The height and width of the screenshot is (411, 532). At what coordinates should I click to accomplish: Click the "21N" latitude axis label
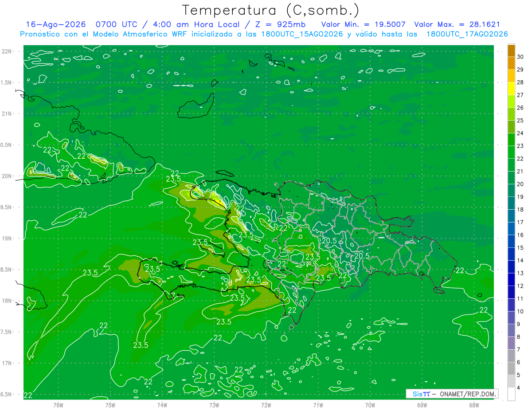click(x=8, y=114)
